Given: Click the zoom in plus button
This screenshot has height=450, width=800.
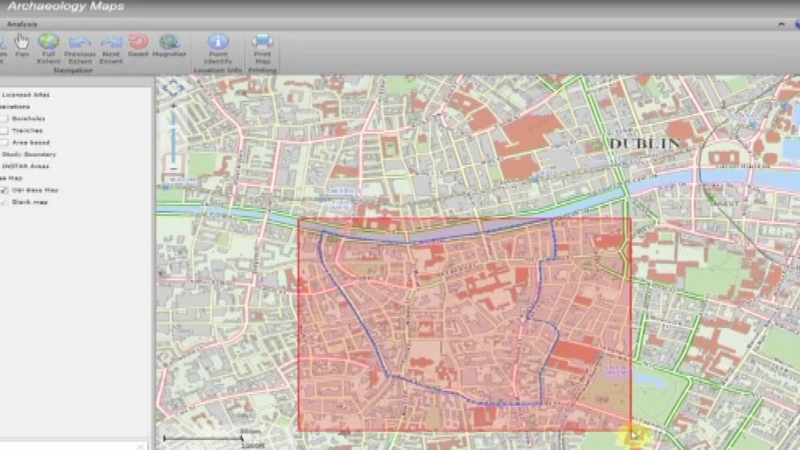Looking at the screenshot, I should 173,105.
